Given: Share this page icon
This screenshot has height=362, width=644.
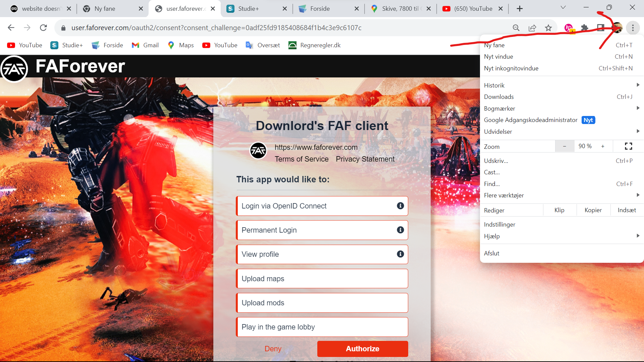Looking at the screenshot, I should 532,28.
